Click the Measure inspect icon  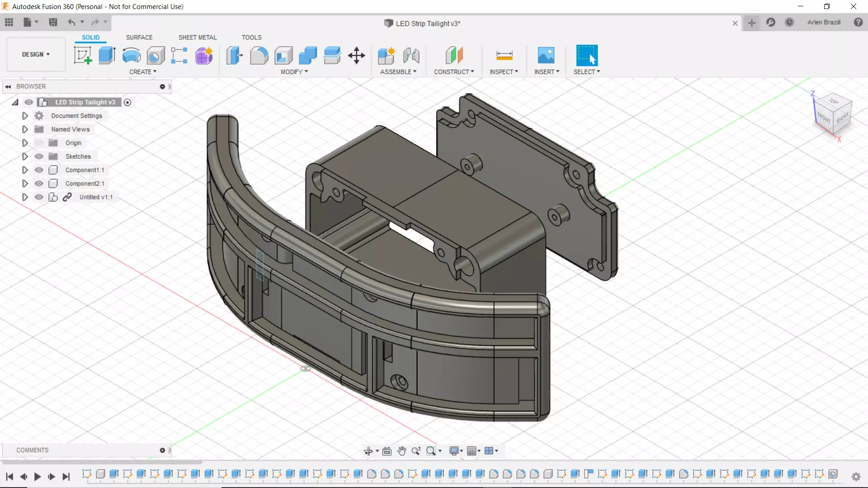tap(504, 56)
